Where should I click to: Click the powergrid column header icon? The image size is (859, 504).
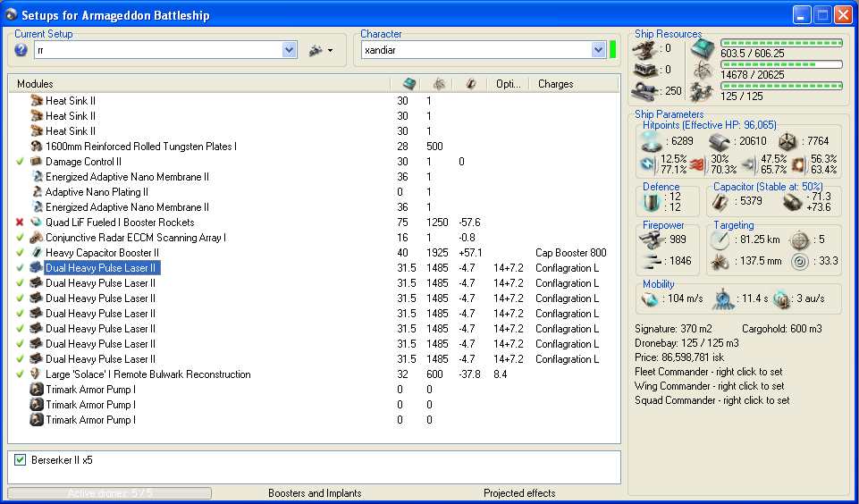tap(439, 84)
